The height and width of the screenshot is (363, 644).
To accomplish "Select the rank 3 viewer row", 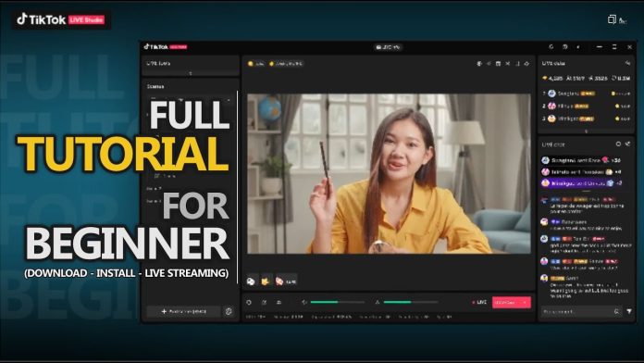I will pyautogui.click(x=586, y=119).
